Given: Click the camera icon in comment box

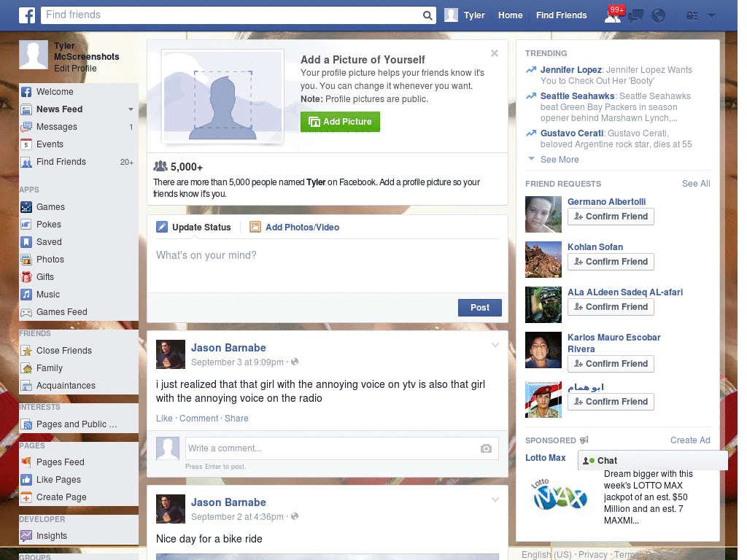Looking at the screenshot, I should click(486, 448).
